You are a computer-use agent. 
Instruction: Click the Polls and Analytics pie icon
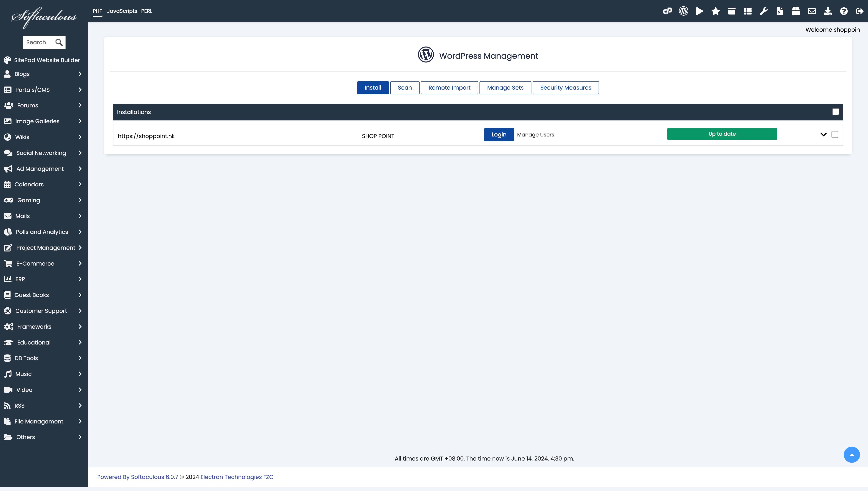(x=8, y=232)
